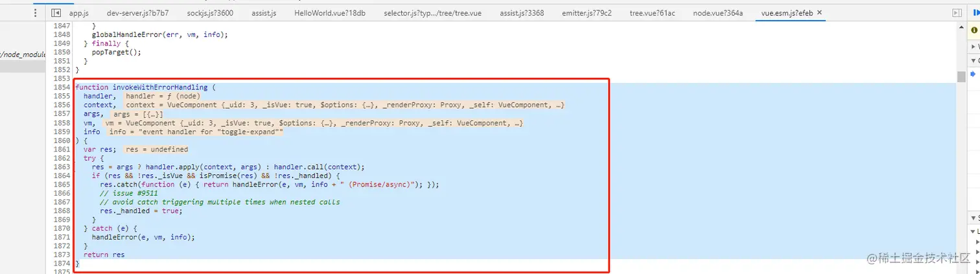Hide the file navigator pane
The width and height of the screenshot is (980, 274).
[x=56, y=12]
